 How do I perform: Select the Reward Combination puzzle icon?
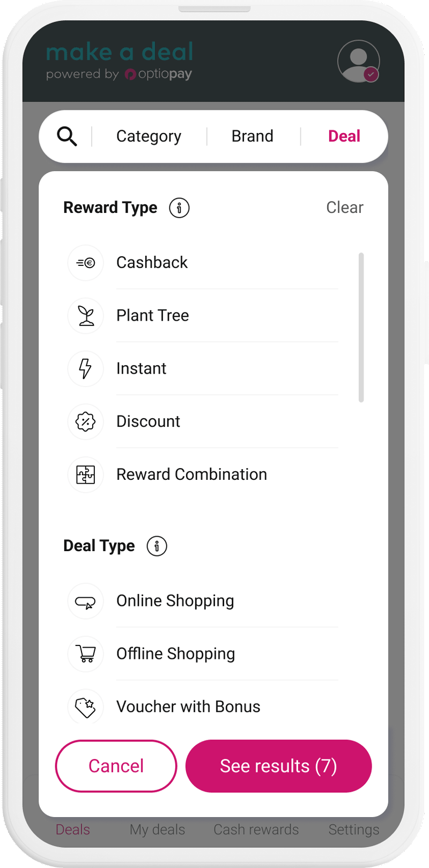tap(85, 474)
